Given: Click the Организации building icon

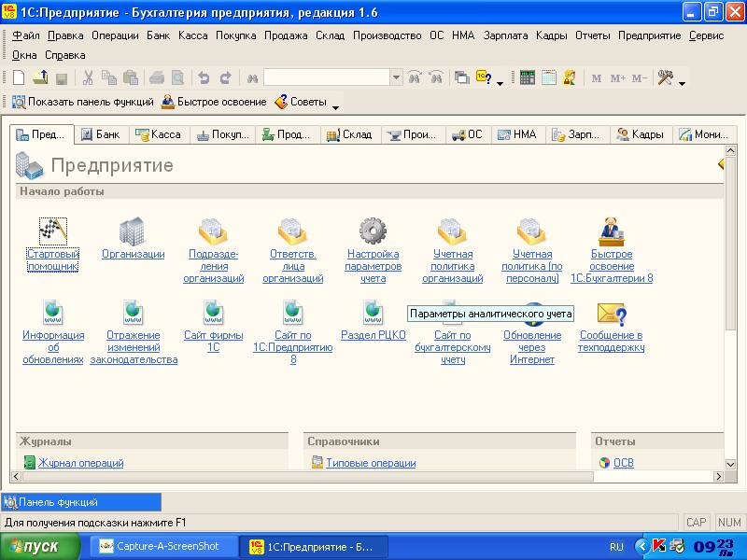Looking at the screenshot, I should pos(132,231).
